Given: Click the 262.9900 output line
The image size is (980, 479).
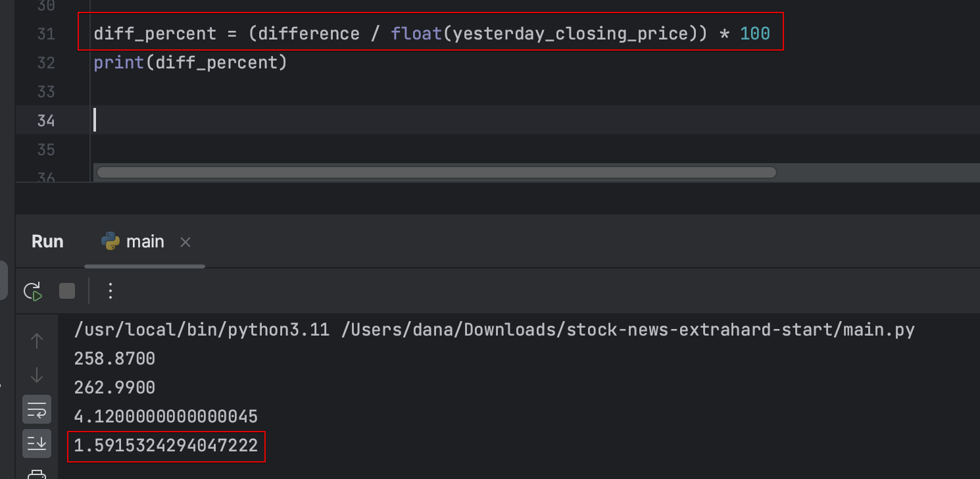Looking at the screenshot, I should coord(114,388).
